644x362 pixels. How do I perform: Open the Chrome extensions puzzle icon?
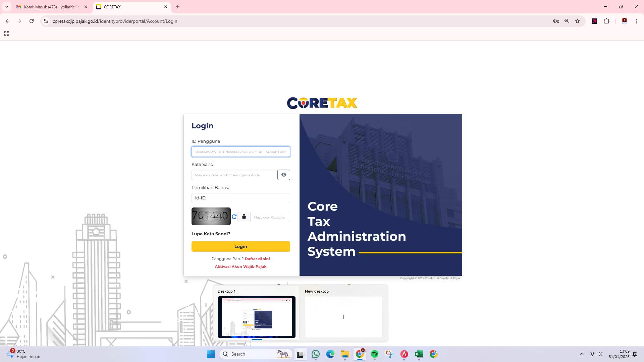(x=607, y=21)
